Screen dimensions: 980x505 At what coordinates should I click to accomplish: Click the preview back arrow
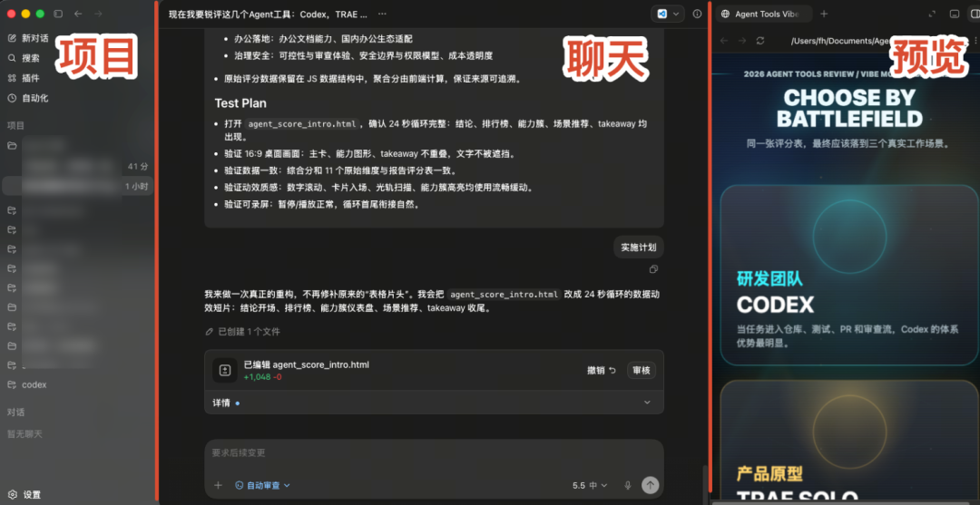724,41
